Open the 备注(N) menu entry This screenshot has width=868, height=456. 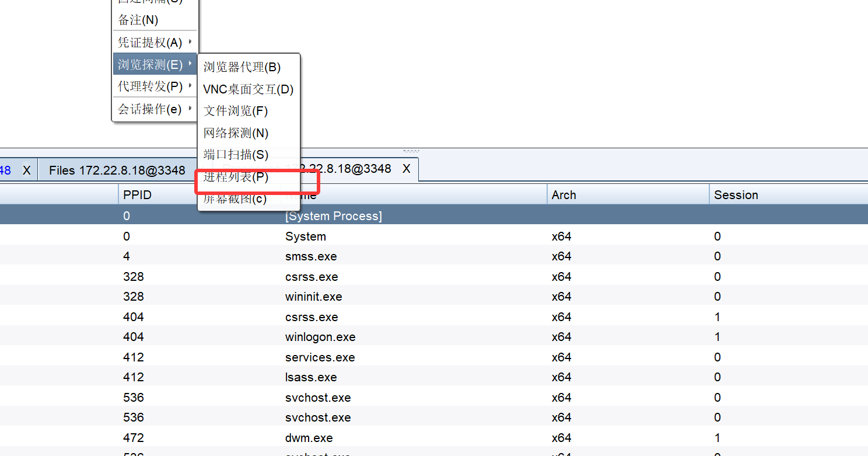(154, 20)
